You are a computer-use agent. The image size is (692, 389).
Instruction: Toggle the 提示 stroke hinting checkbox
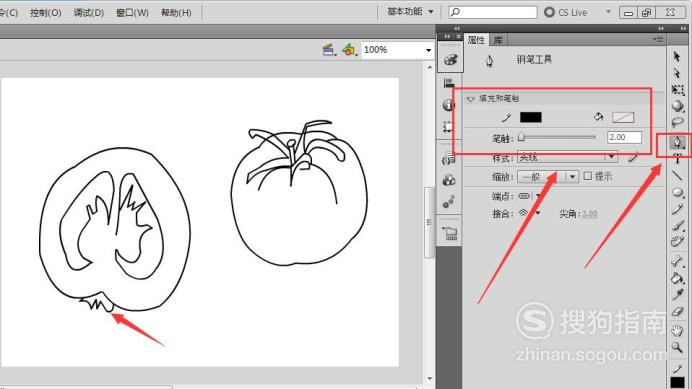pos(587,176)
